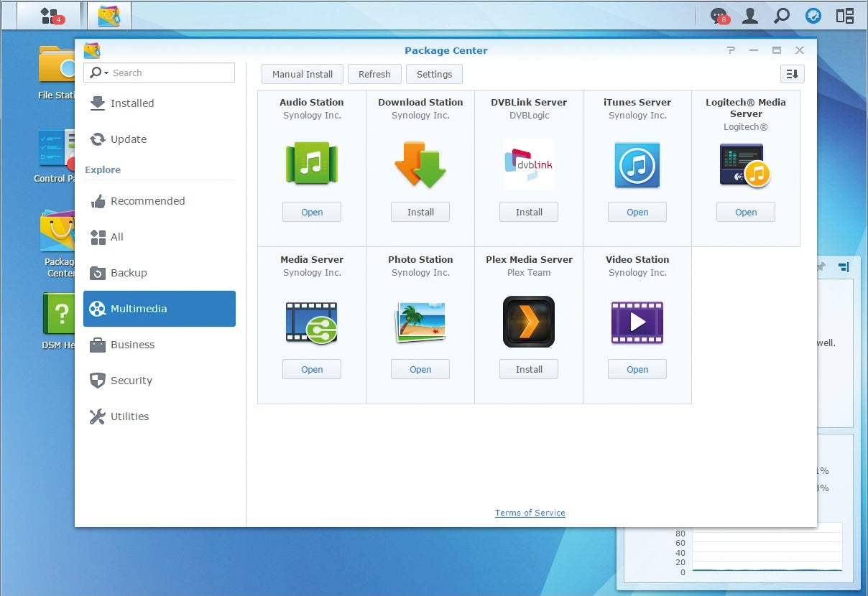
Task: Click Open under Video Station
Action: (x=637, y=369)
